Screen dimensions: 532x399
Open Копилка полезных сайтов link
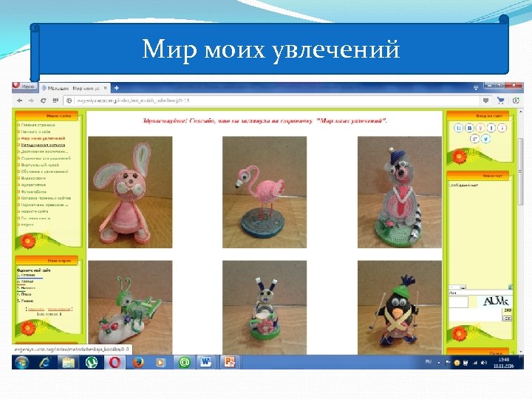[x=46, y=198]
